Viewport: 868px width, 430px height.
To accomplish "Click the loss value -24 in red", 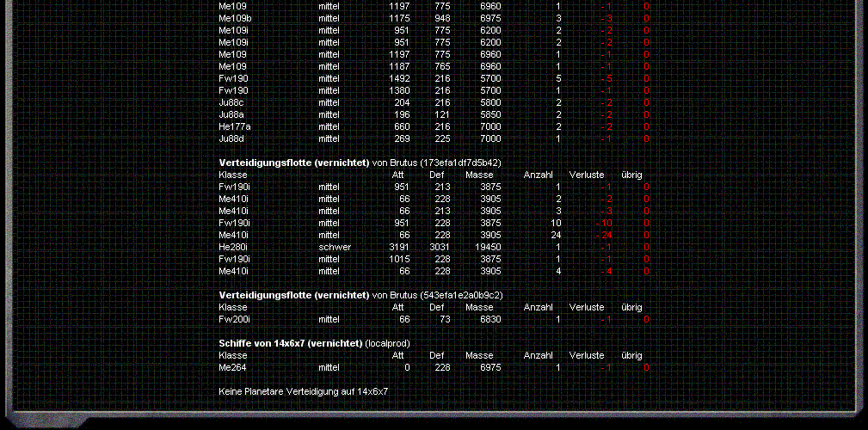I will coord(605,235).
